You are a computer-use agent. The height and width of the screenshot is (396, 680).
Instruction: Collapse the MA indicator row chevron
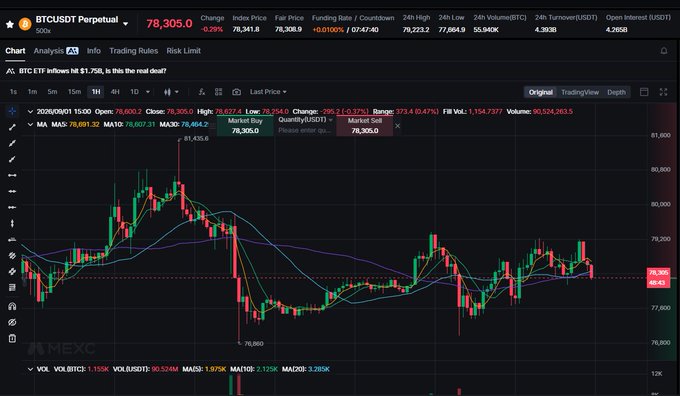pos(30,124)
